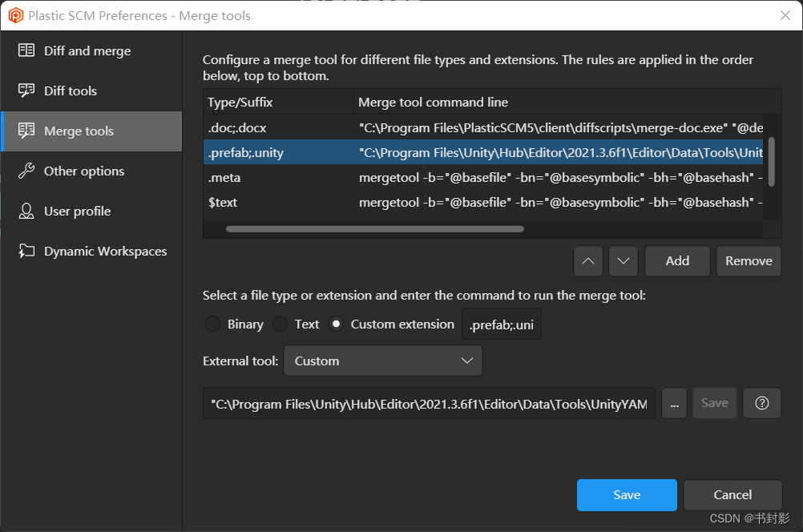The image size is (803, 532).
Task: Open help with the question mark button
Action: coord(761,403)
